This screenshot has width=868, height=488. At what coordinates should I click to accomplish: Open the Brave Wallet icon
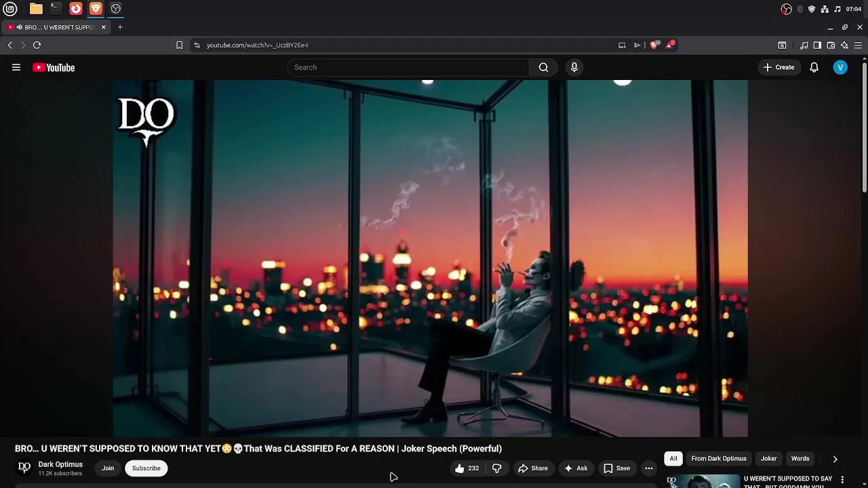pos(831,45)
